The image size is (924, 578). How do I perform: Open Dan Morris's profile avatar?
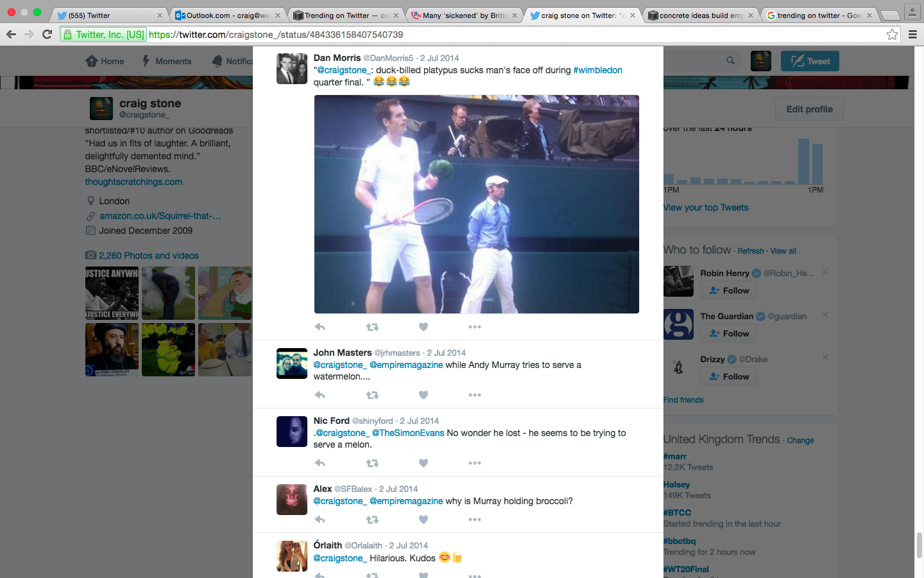292,69
